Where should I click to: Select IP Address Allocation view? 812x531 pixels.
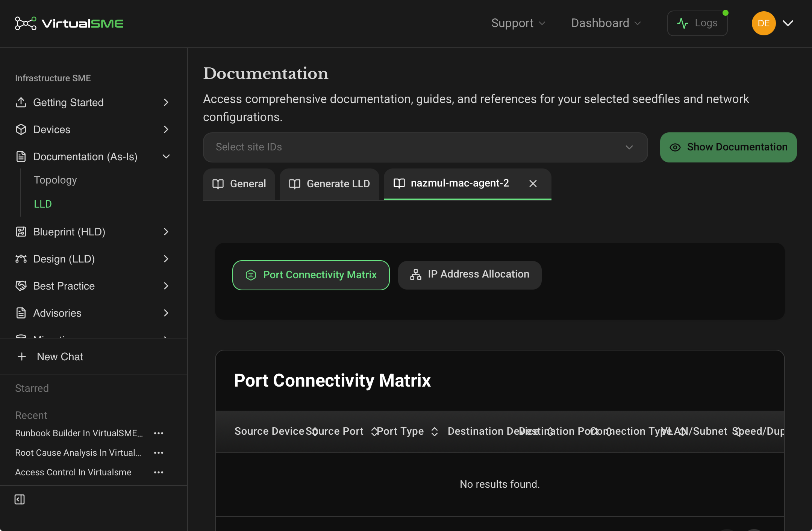coord(470,275)
